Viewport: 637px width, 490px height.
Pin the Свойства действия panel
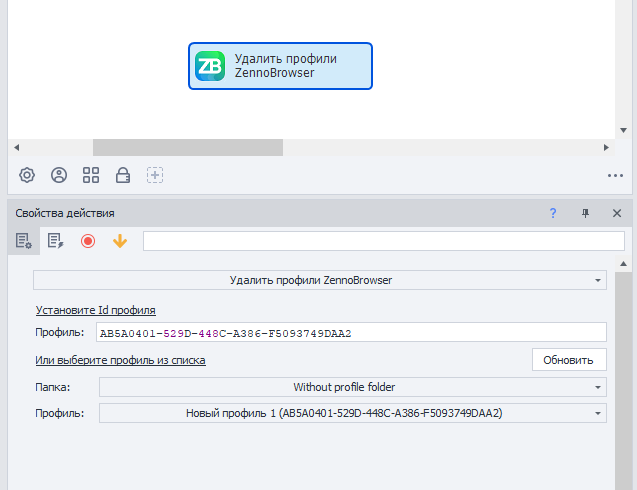pos(585,213)
